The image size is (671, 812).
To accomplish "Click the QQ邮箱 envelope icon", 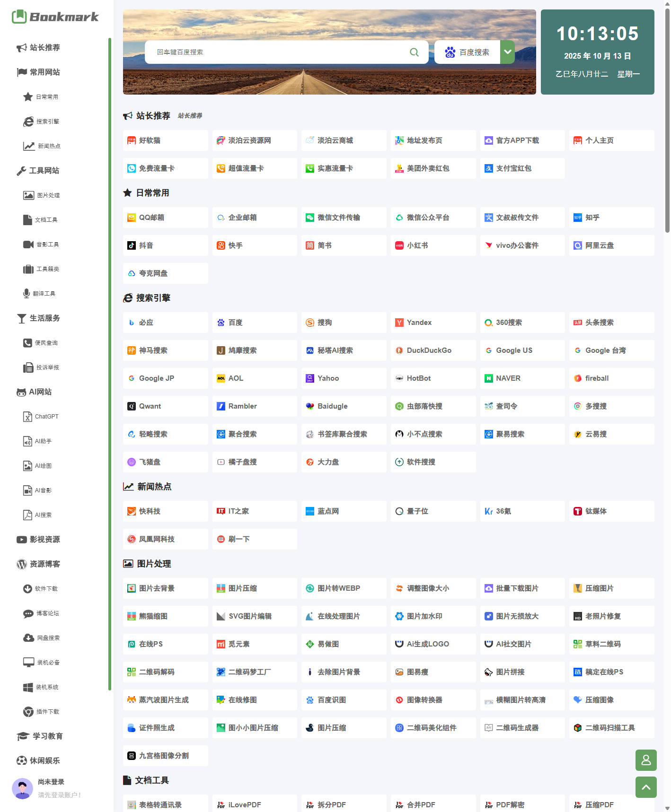I will 132,218.
